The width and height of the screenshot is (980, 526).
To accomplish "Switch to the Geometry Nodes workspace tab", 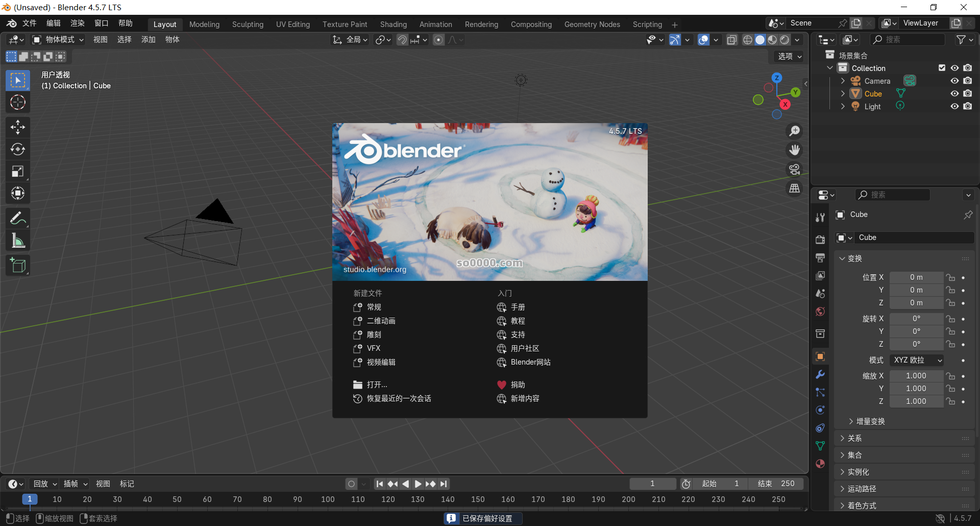I will 592,25.
